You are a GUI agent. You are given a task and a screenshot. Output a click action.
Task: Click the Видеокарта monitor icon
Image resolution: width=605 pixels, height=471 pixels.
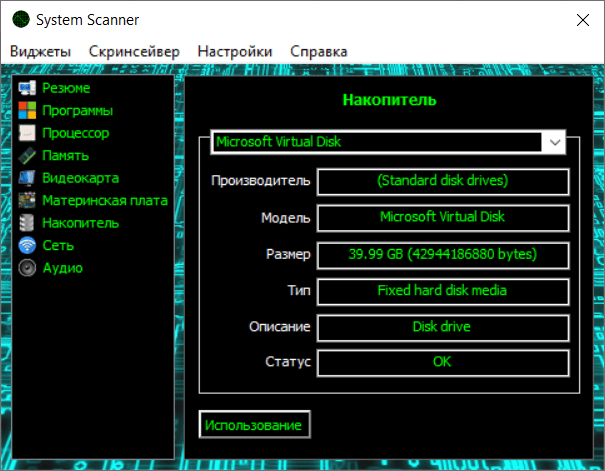(27, 178)
